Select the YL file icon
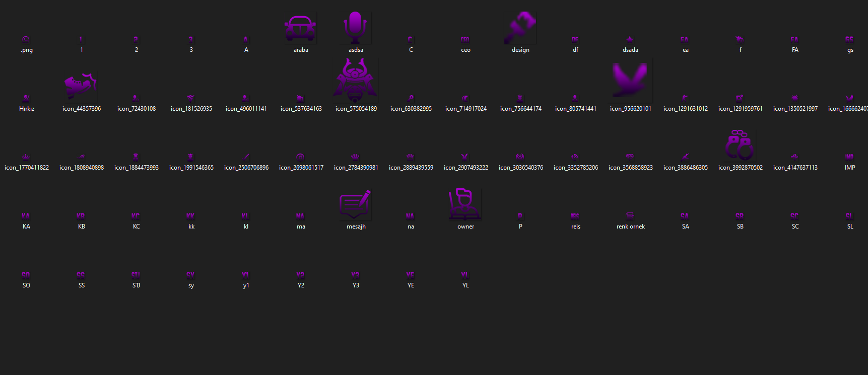The width and height of the screenshot is (868, 375). (x=465, y=275)
